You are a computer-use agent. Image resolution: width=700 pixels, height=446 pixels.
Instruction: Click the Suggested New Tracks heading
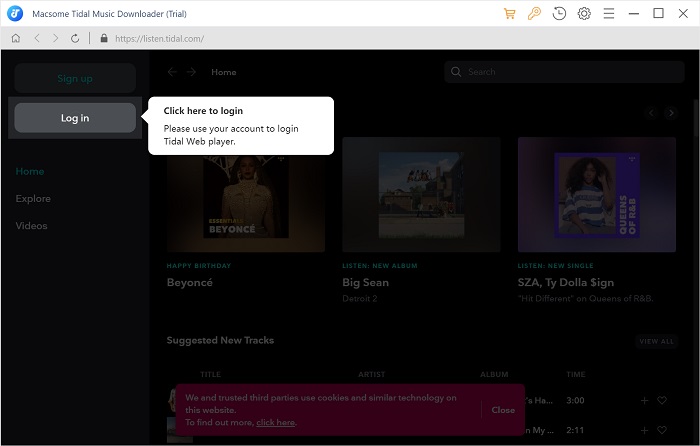(x=221, y=340)
